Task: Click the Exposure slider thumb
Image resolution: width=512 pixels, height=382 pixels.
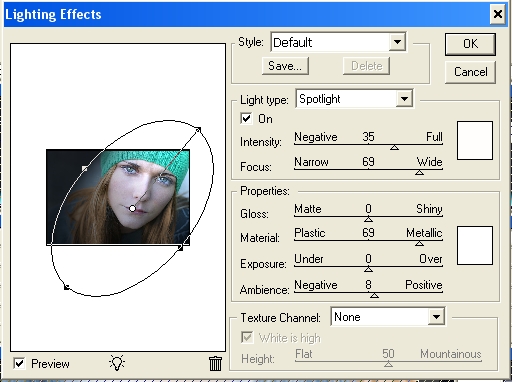Action: tap(368, 269)
